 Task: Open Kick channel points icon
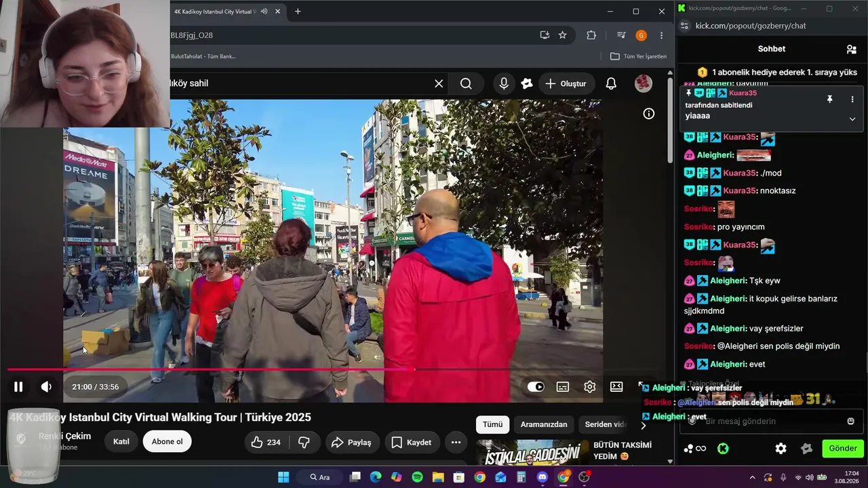pos(695,449)
